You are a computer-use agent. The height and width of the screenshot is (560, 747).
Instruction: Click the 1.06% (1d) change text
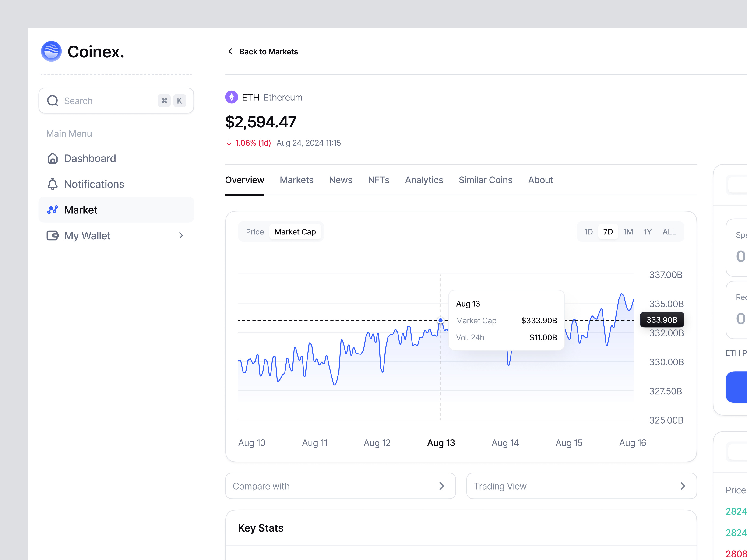click(253, 143)
